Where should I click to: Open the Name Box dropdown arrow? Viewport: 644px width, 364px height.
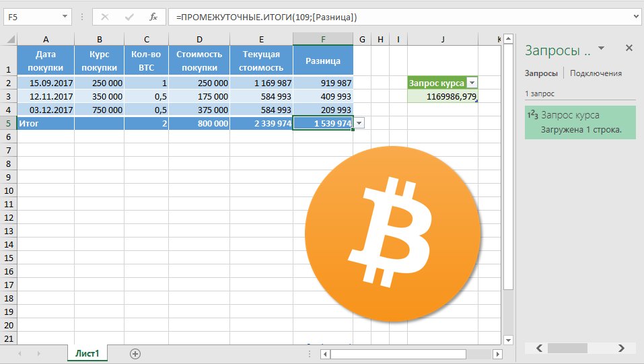point(65,16)
